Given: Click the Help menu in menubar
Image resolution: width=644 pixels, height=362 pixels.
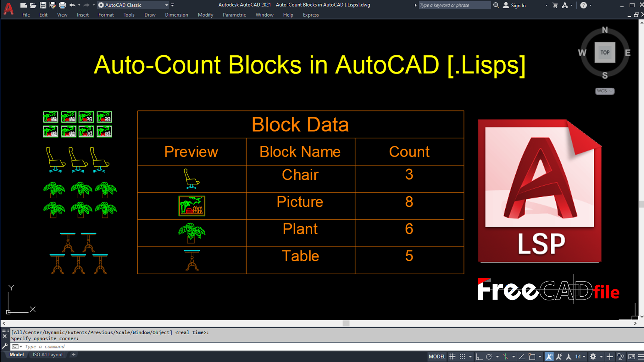Looking at the screenshot, I should point(288,14).
